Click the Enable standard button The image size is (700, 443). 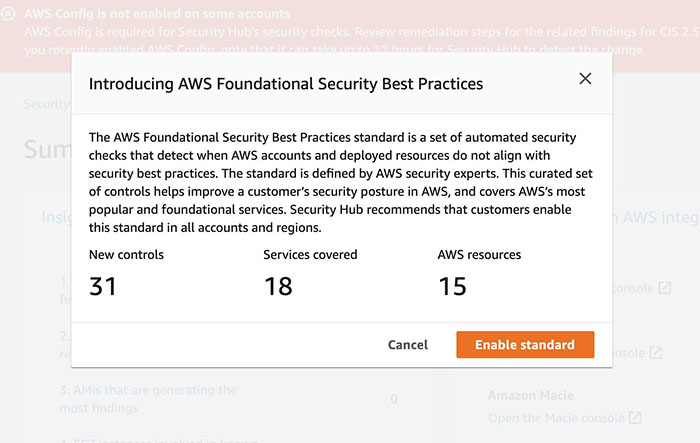click(525, 344)
